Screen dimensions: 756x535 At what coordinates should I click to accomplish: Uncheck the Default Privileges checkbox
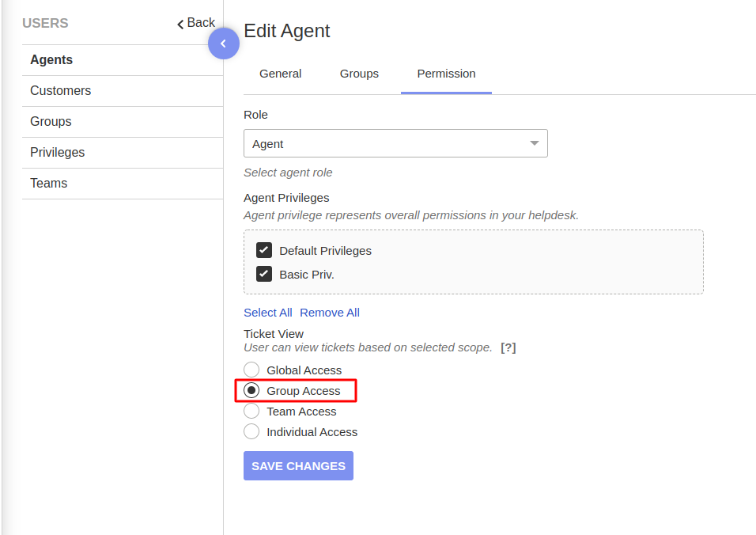click(x=264, y=249)
